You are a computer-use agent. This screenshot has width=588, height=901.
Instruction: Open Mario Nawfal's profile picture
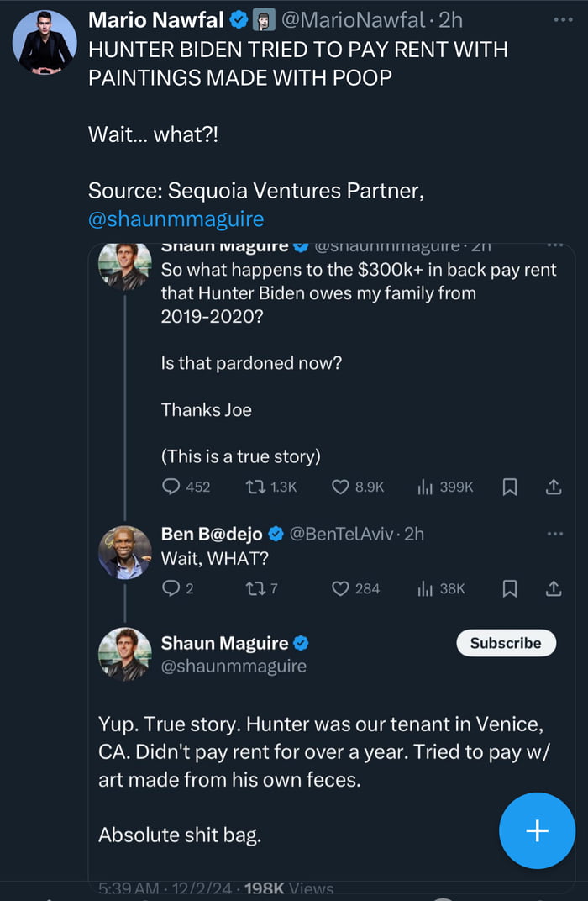point(45,43)
